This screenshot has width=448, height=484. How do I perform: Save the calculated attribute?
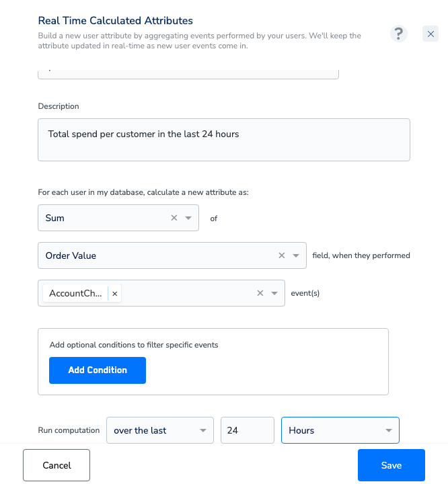pyautogui.click(x=391, y=465)
